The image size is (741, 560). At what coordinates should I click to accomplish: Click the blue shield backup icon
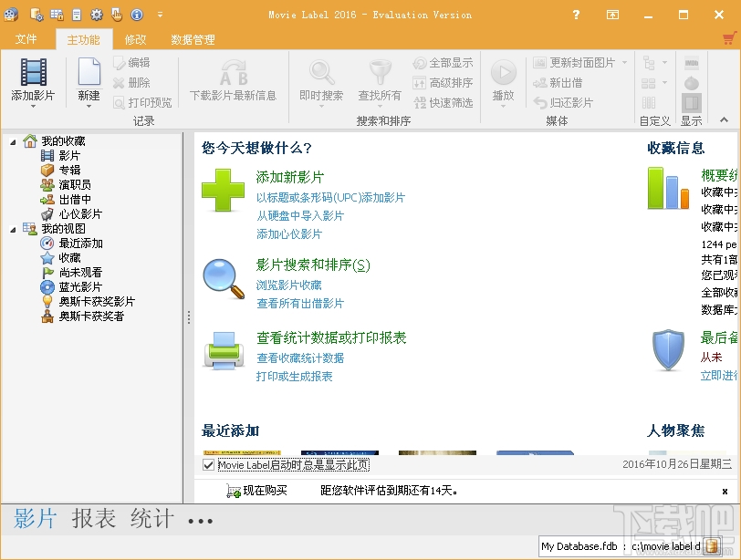click(x=668, y=349)
